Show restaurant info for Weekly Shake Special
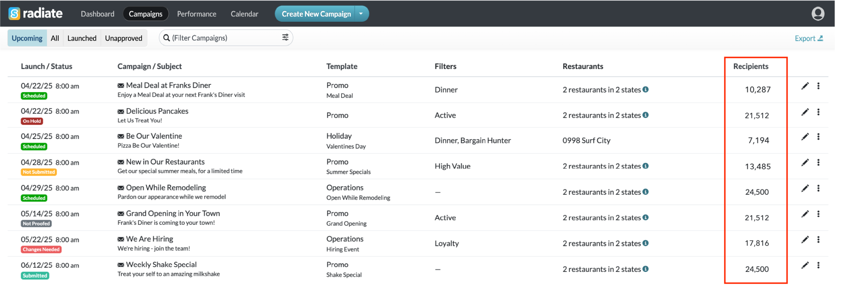Viewport: 868px width, 289px height. pyautogui.click(x=646, y=269)
